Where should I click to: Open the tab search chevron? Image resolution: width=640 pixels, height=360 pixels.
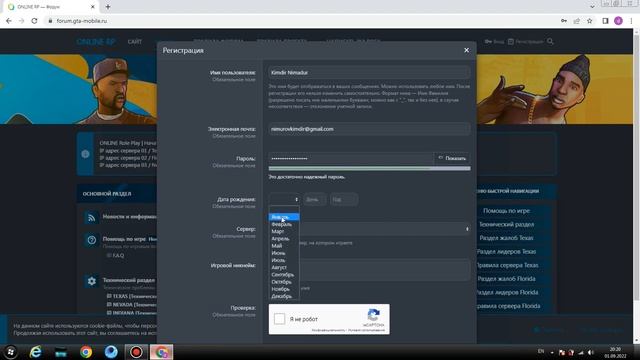pyautogui.click(x=592, y=7)
